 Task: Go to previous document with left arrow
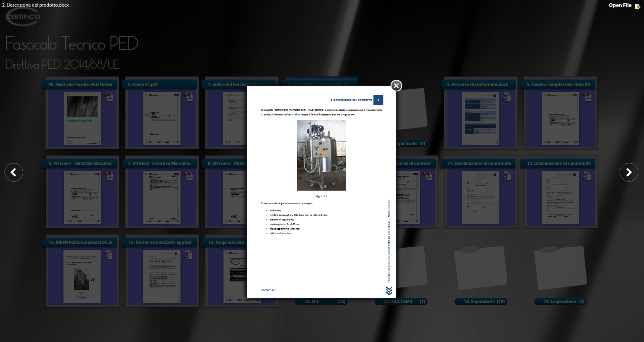coord(14,172)
